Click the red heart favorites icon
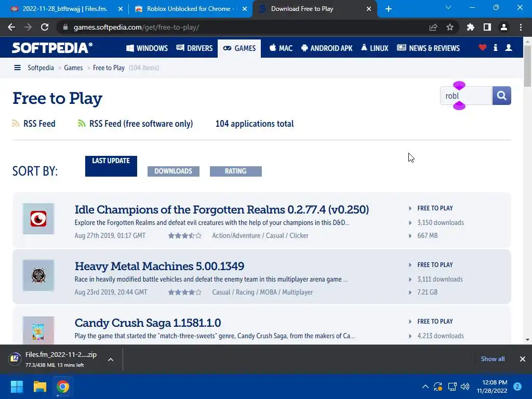532x399 pixels. [483, 48]
